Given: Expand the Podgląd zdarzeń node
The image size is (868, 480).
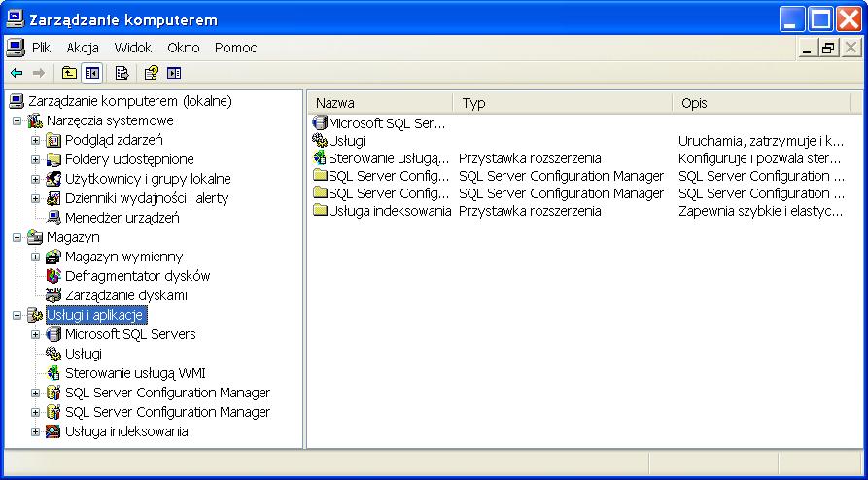Looking at the screenshot, I should (35, 140).
